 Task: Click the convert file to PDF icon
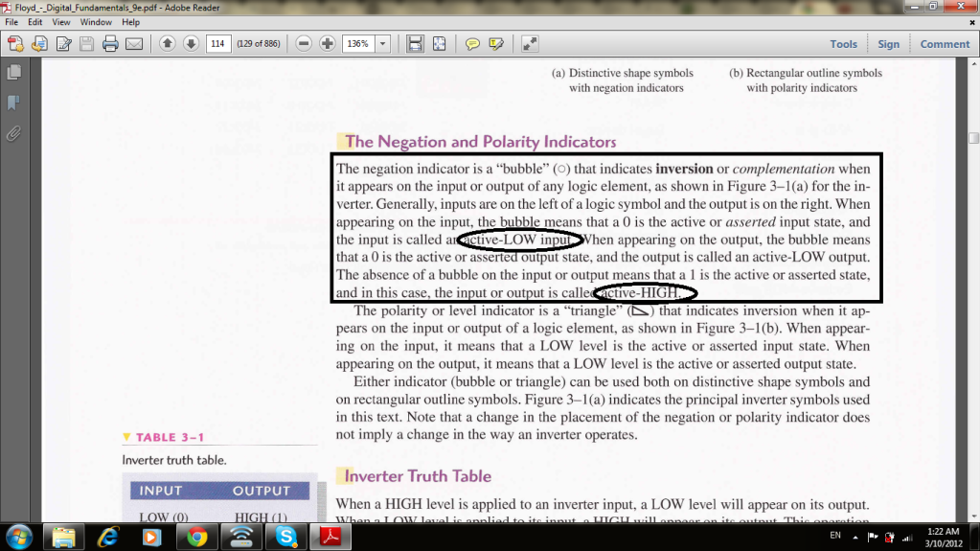[x=39, y=44]
